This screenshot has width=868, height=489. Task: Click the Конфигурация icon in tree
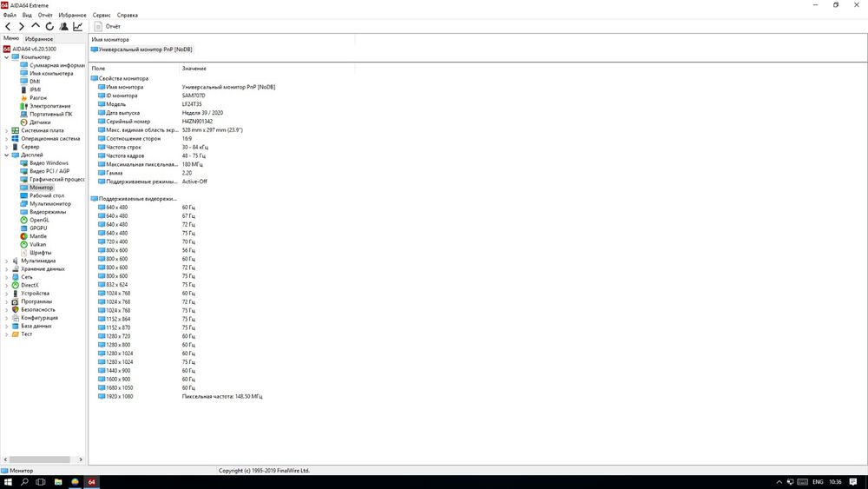point(16,318)
